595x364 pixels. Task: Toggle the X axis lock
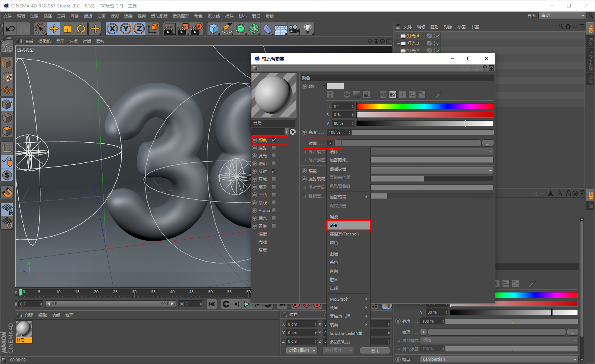click(x=112, y=29)
